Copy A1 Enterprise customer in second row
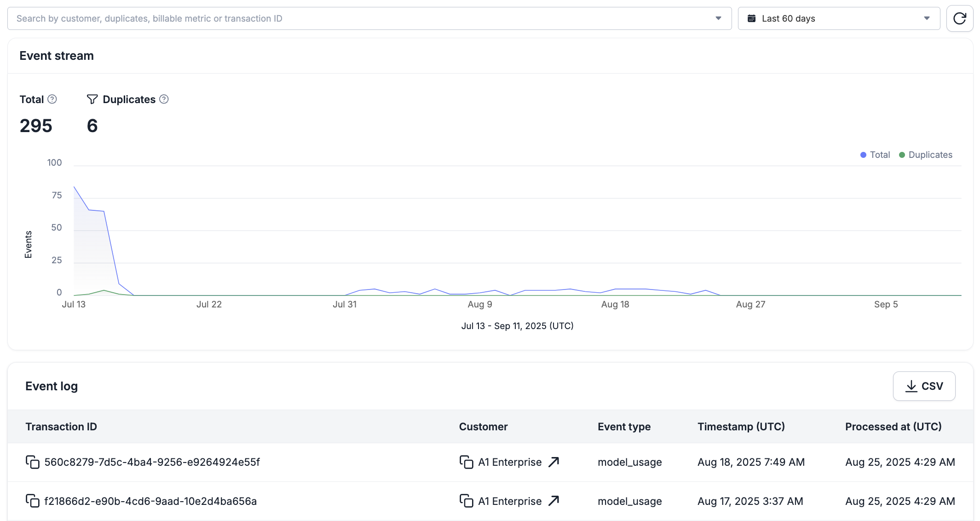The width and height of the screenshot is (980, 521). (466, 501)
